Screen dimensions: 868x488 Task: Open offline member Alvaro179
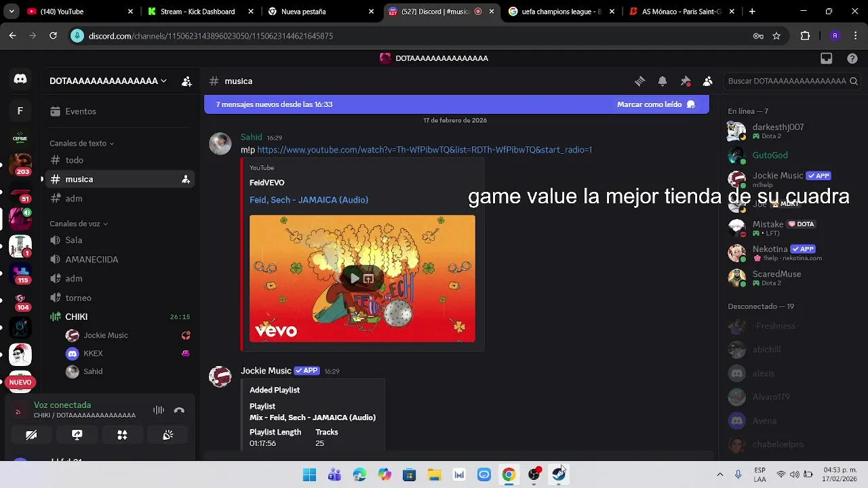[790, 397]
